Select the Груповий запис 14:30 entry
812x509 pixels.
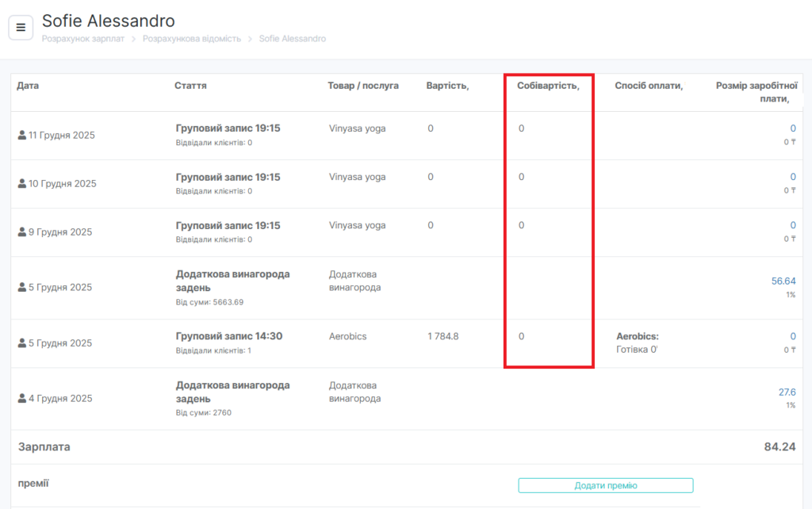(x=228, y=336)
